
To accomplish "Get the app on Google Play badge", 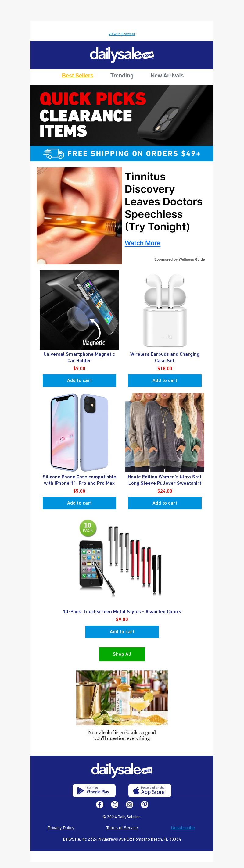I will point(94,791).
